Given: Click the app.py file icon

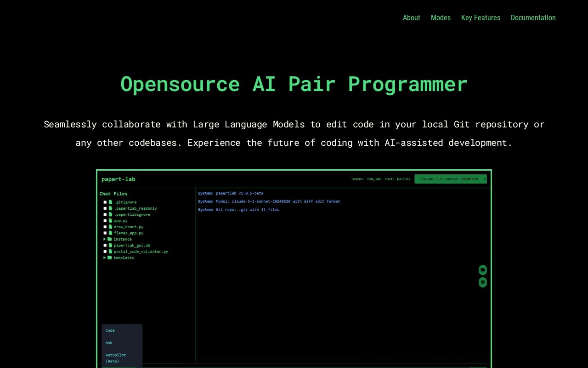Looking at the screenshot, I should [110, 221].
